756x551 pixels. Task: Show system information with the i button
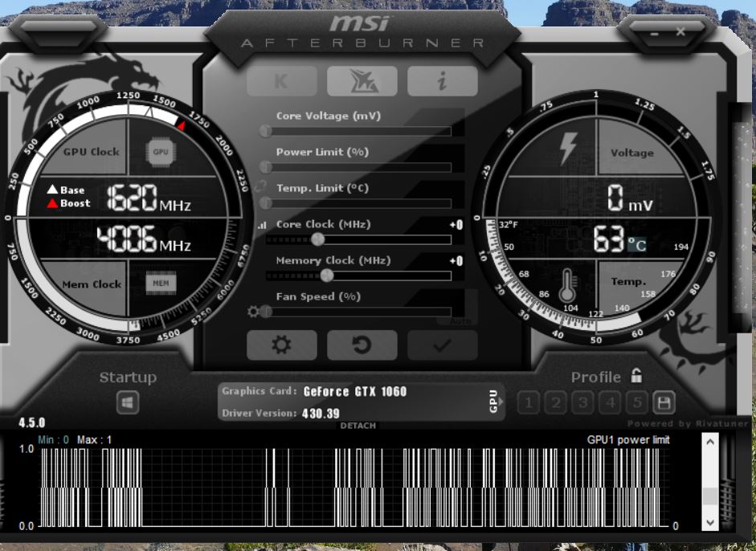(443, 81)
